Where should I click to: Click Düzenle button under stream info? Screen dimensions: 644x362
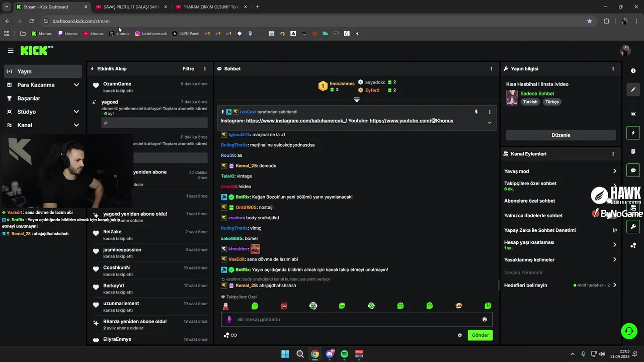(560, 135)
